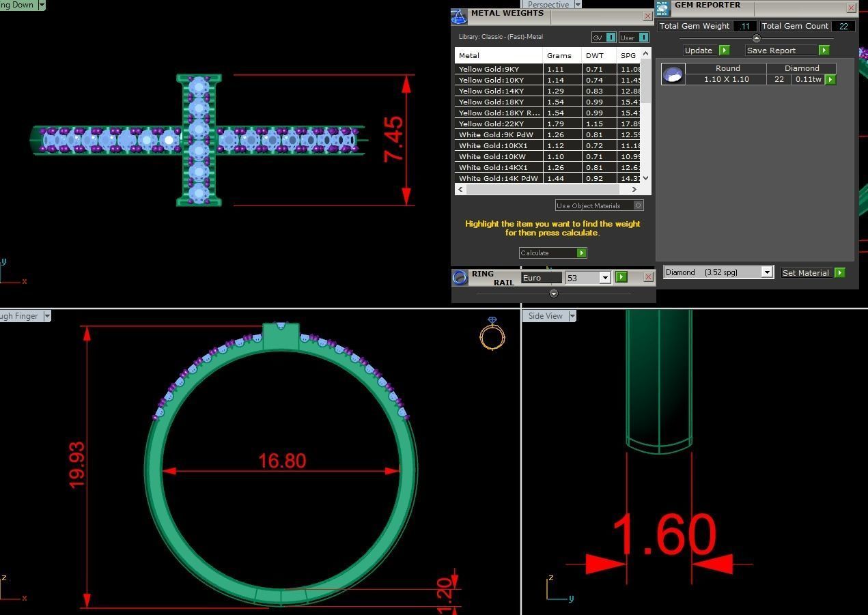The width and height of the screenshot is (868, 615).
Task: Click the green arrow next to 0.11tw
Action: tap(830, 80)
